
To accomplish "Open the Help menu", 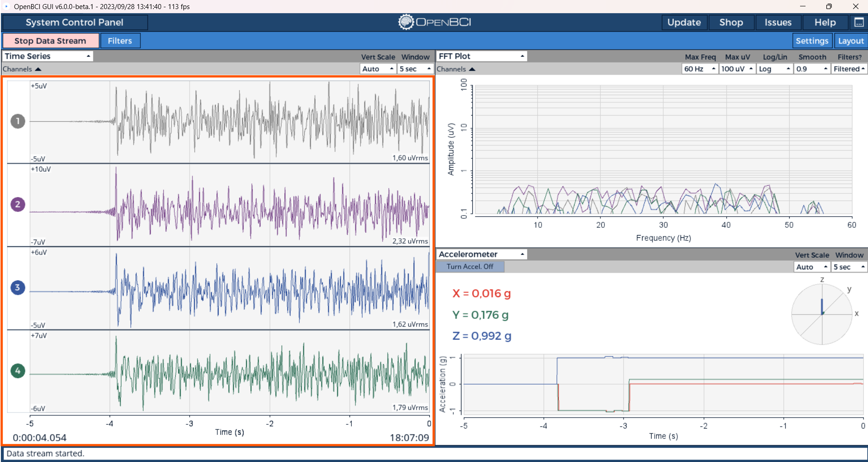I will click(x=825, y=22).
